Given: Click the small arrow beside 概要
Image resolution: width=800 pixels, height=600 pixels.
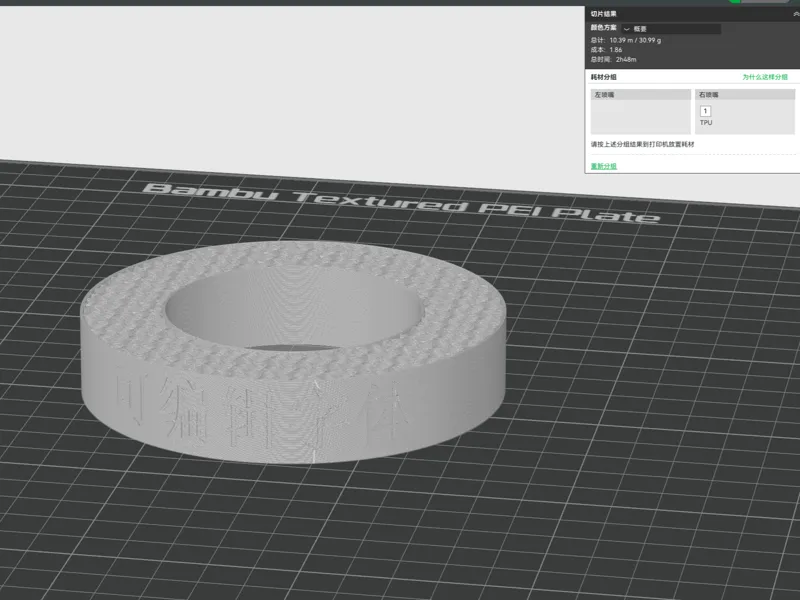Looking at the screenshot, I should coord(627,29).
